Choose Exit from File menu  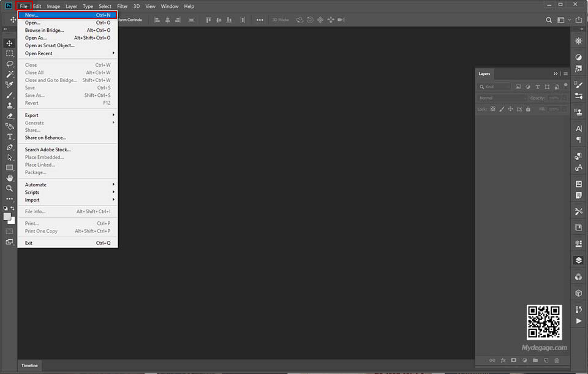click(x=67, y=243)
